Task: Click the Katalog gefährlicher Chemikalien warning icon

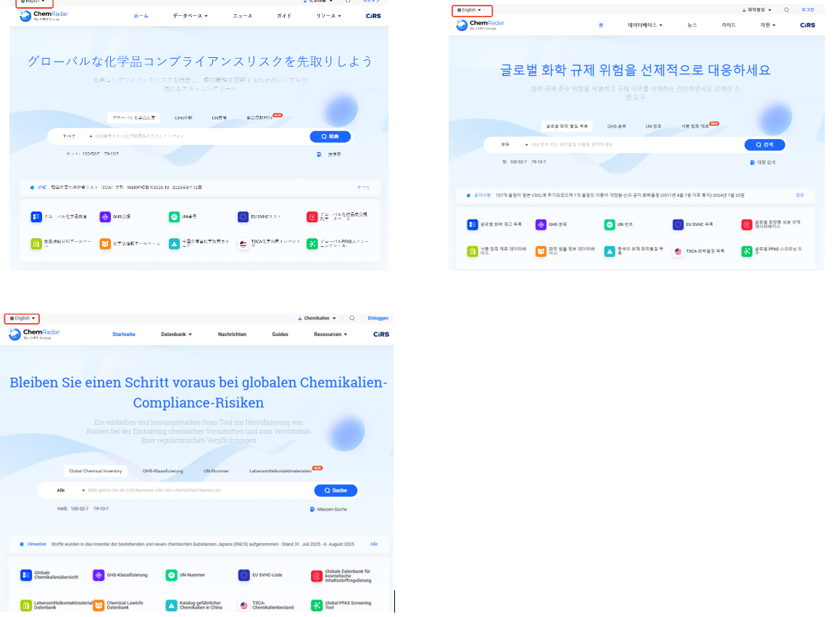Action: (171, 605)
